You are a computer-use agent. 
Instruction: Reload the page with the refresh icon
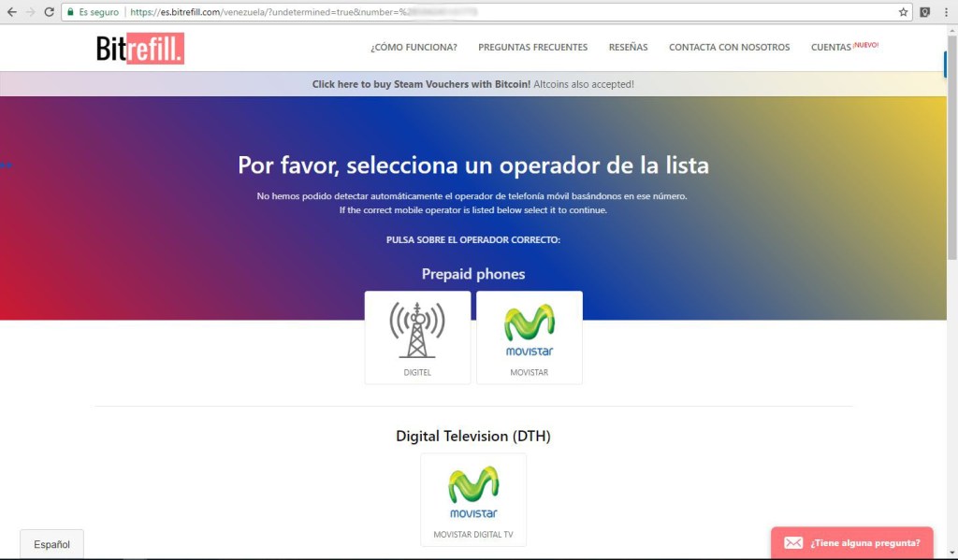click(x=49, y=11)
